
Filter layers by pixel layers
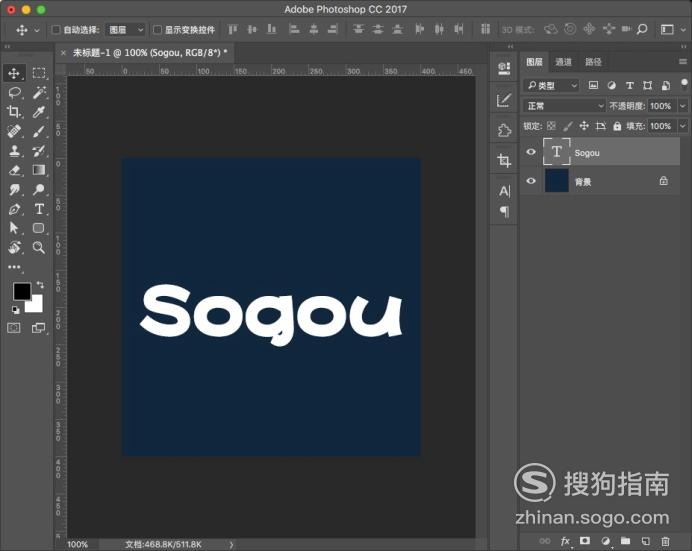click(x=594, y=85)
